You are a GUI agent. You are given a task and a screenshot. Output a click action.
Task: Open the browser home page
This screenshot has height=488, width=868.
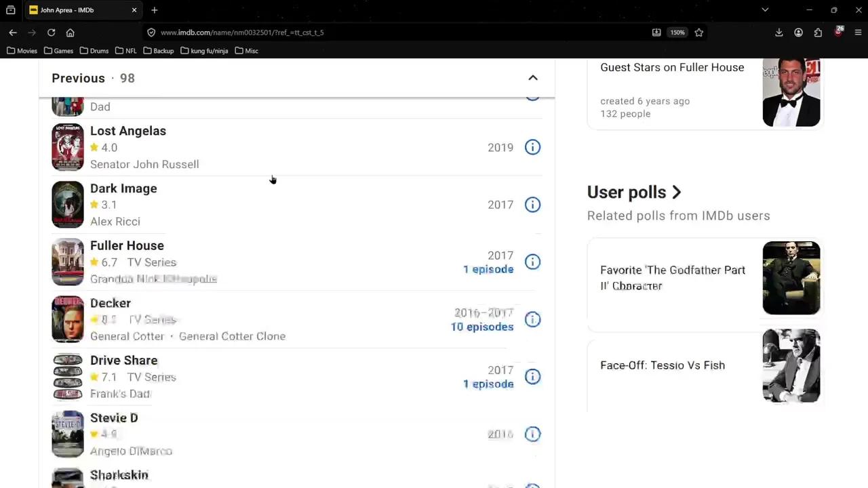coord(70,33)
